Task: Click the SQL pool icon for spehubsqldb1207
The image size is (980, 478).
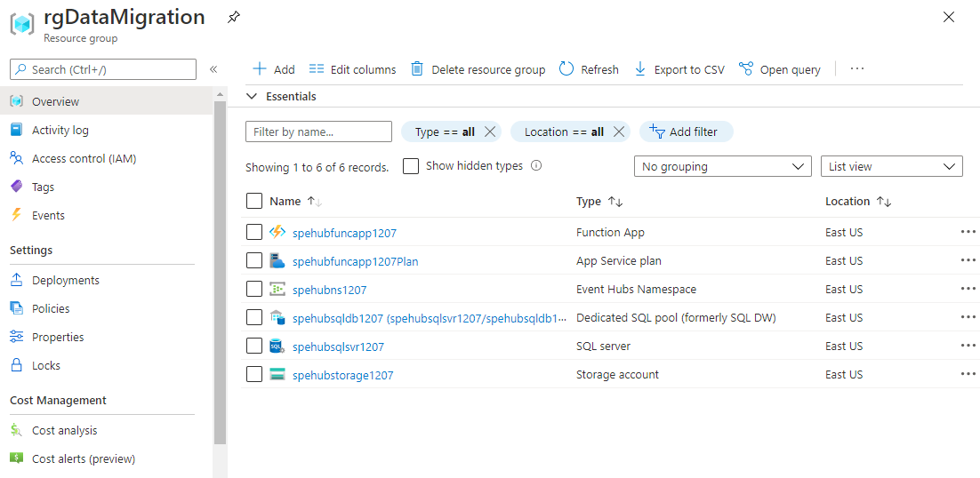Action: (277, 318)
